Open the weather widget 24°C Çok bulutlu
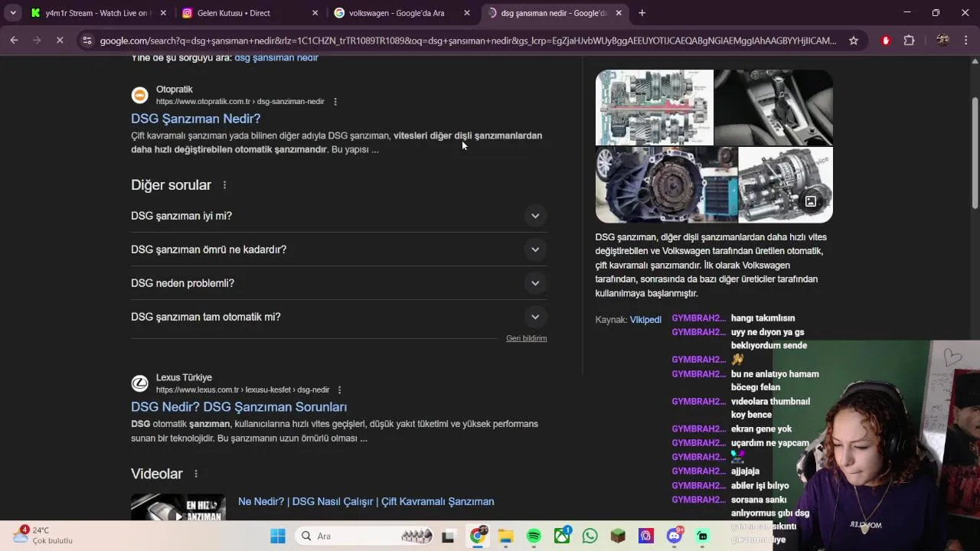980x551 pixels. [x=44, y=535]
